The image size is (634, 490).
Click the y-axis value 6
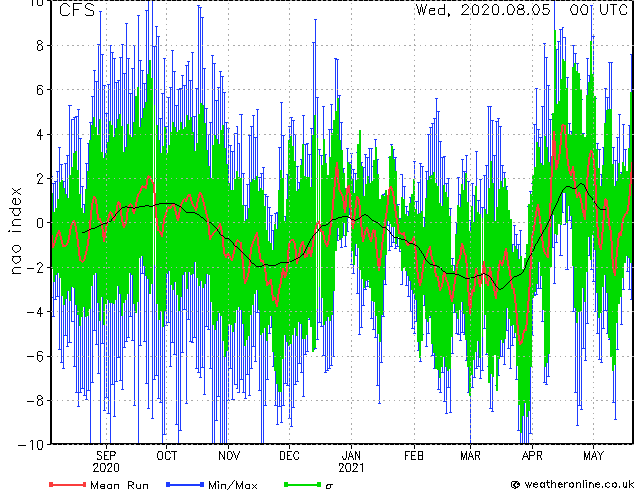coord(40,90)
